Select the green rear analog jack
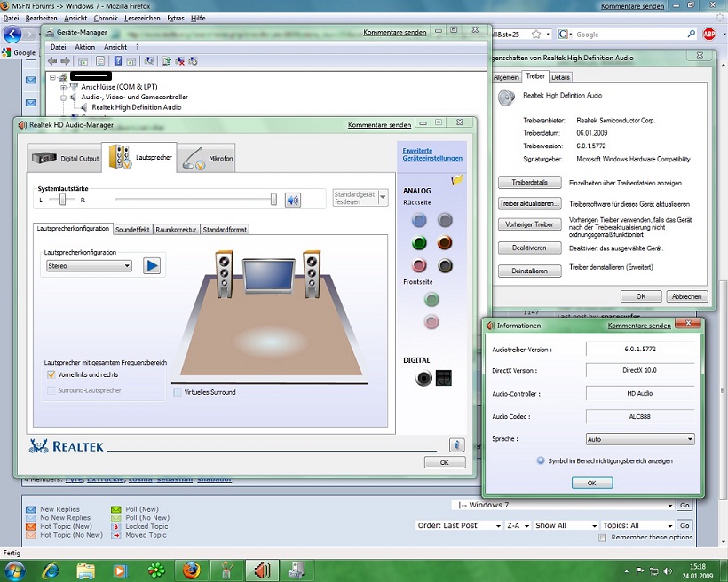 point(419,242)
